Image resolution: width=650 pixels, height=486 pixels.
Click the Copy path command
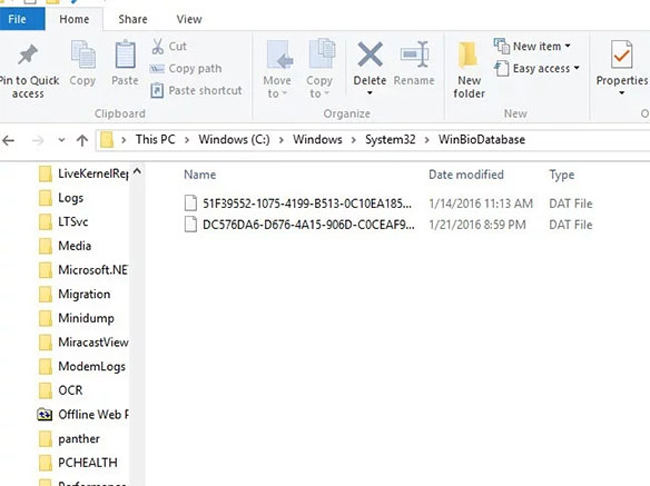[x=185, y=68]
